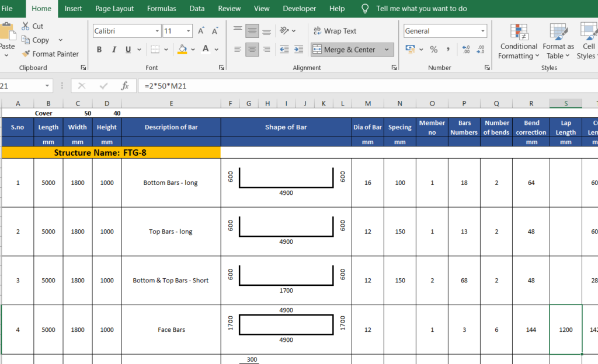Click Accounting Number Format icon
This screenshot has width=598, height=364.
410,49
